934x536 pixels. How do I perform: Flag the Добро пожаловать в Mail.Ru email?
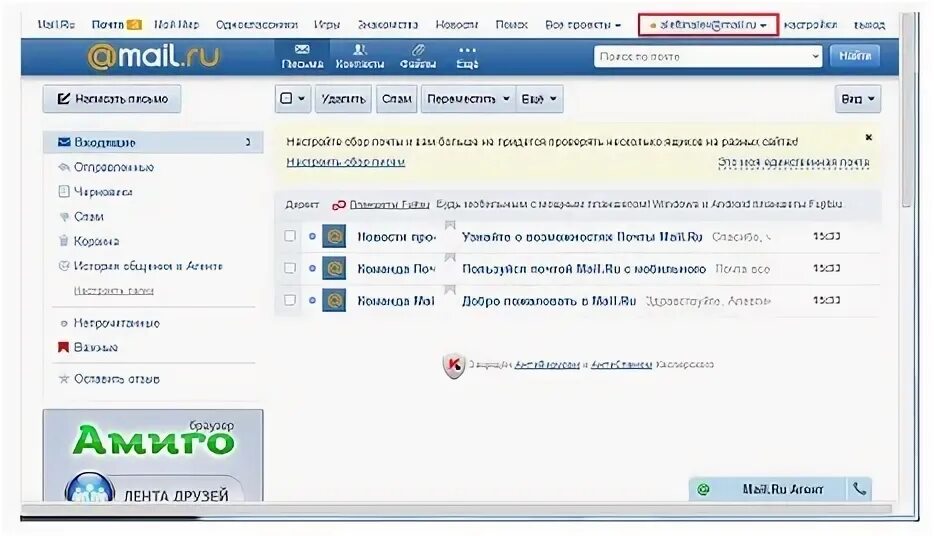pyautogui.click(x=450, y=289)
